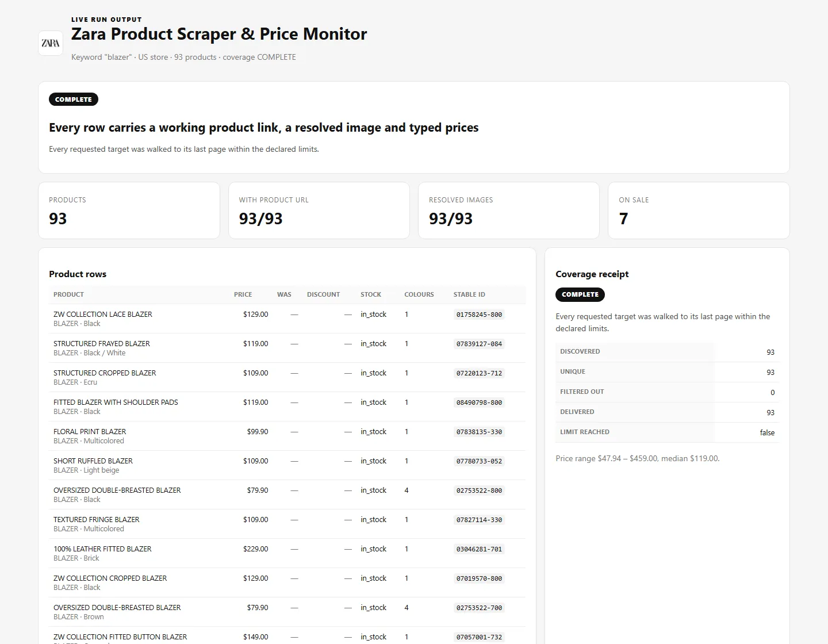Click the UNIQUE row label

tap(573, 371)
